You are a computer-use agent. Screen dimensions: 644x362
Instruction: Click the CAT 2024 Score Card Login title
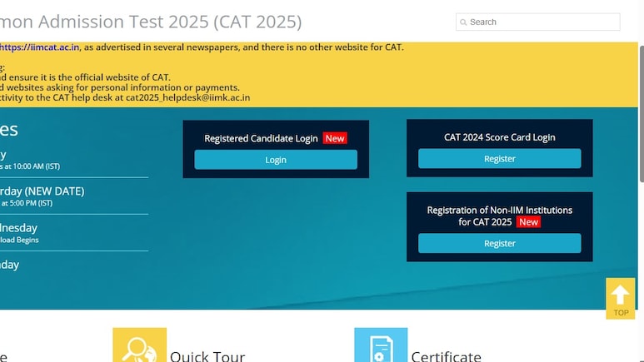(499, 137)
